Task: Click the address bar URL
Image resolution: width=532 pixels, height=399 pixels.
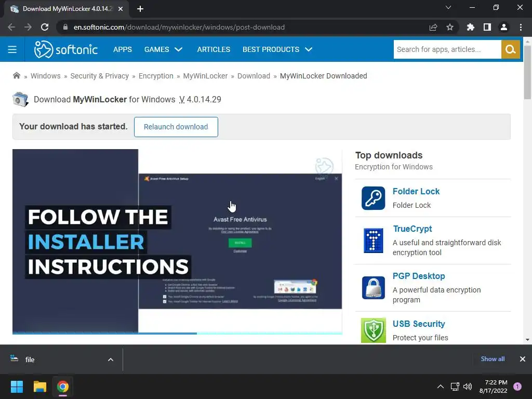Action: pyautogui.click(x=179, y=27)
